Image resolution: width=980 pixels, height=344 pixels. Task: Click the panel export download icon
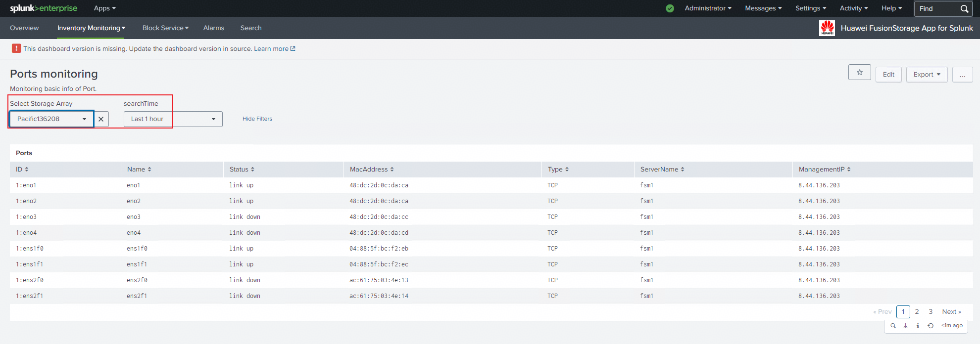tap(905, 326)
